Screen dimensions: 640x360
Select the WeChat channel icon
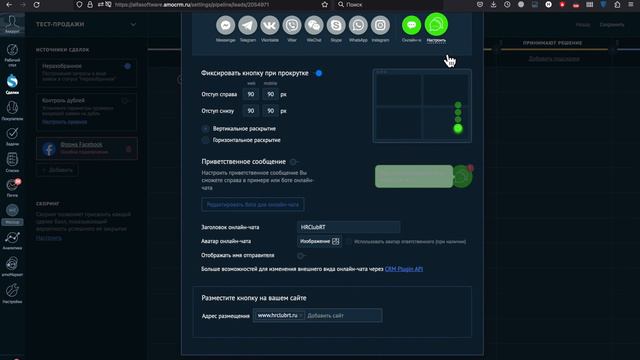pos(314,25)
